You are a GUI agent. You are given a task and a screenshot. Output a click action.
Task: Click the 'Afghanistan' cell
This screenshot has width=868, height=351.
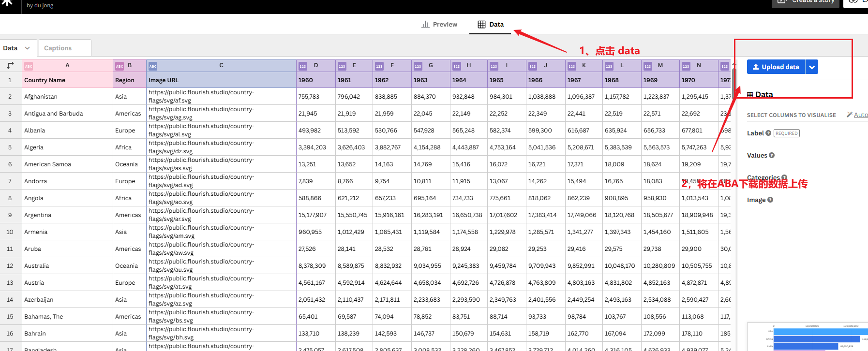[67, 96]
